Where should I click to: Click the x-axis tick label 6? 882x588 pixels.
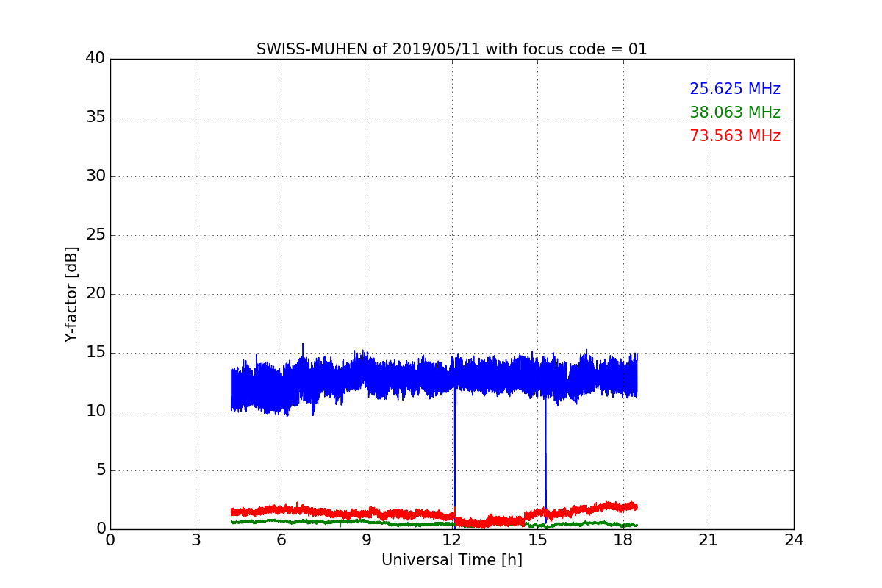(281, 540)
